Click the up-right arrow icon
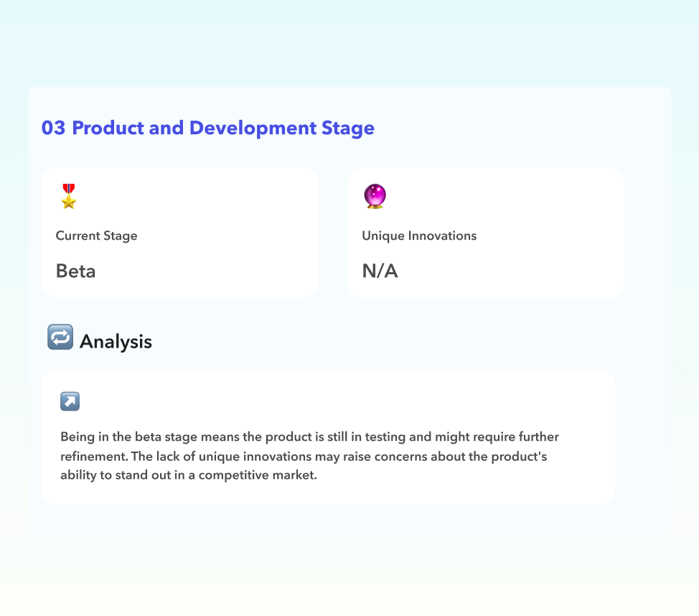The height and width of the screenshot is (616, 699). (70, 401)
